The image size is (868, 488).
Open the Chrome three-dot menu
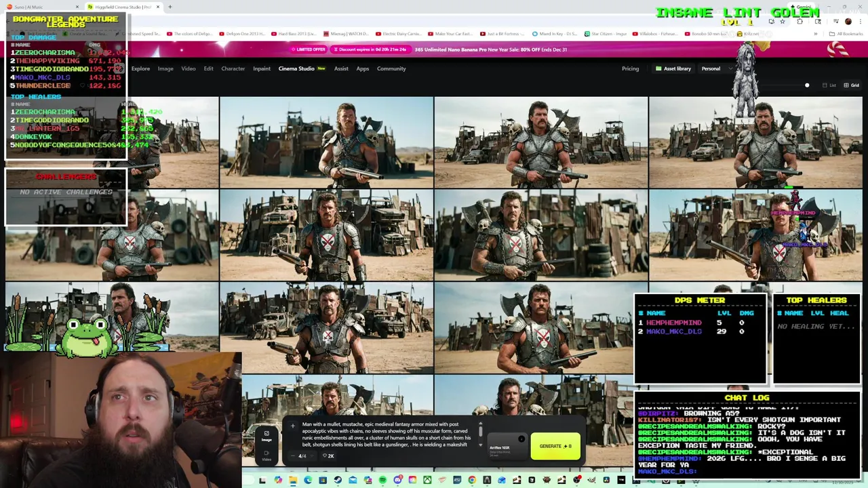(x=861, y=22)
